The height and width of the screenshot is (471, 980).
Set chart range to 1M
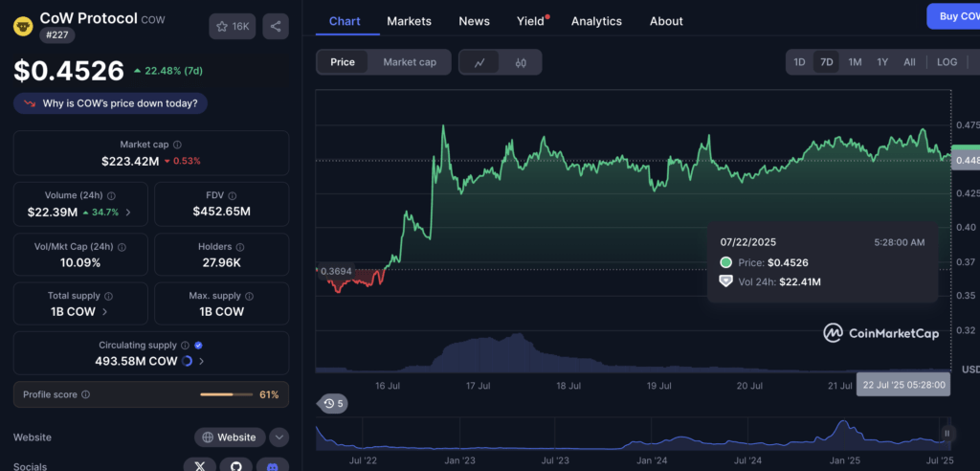[x=855, y=62]
